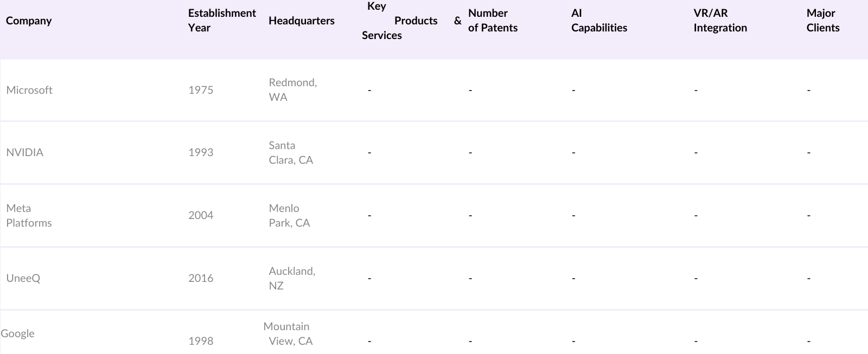Select the UneeQ company cell
Screen dimensions: 868x354
coord(23,278)
